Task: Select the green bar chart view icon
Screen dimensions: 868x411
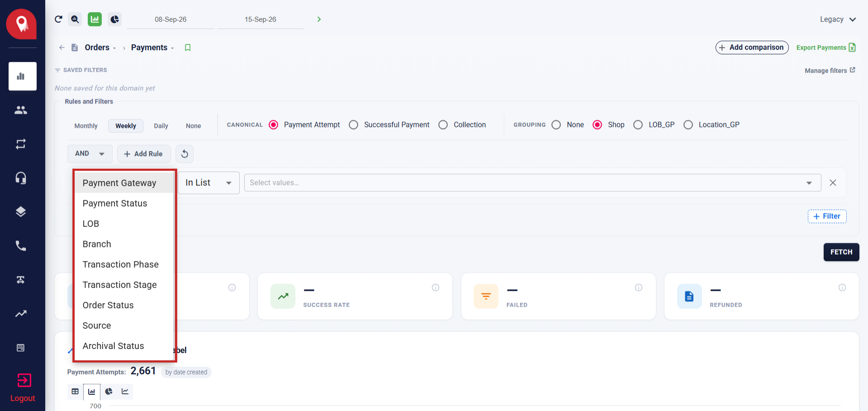Action: point(95,19)
